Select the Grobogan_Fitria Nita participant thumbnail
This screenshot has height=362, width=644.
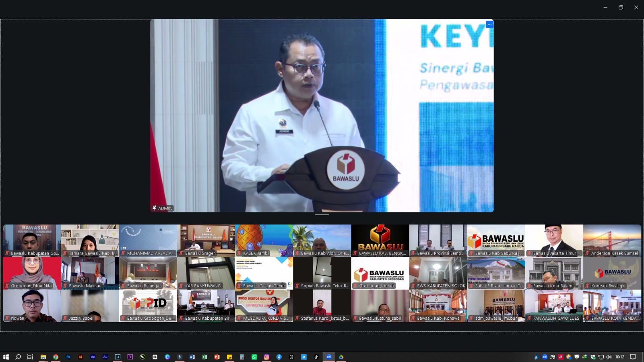32,273
